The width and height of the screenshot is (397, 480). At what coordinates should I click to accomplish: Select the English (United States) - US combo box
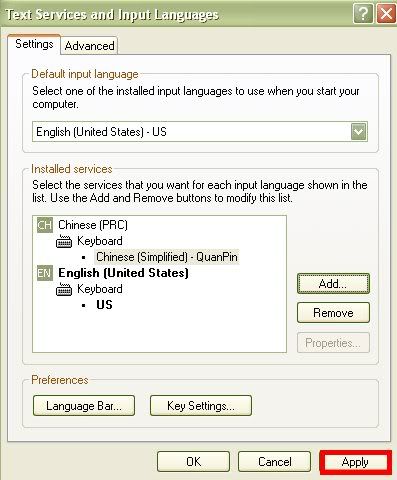click(x=200, y=132)
